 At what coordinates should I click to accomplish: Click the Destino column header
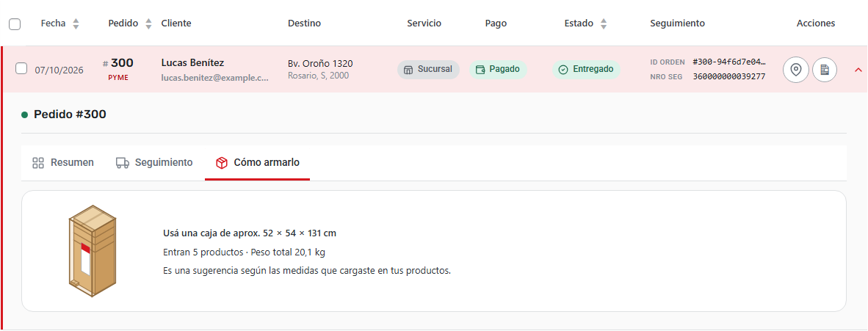coord(305,23)
